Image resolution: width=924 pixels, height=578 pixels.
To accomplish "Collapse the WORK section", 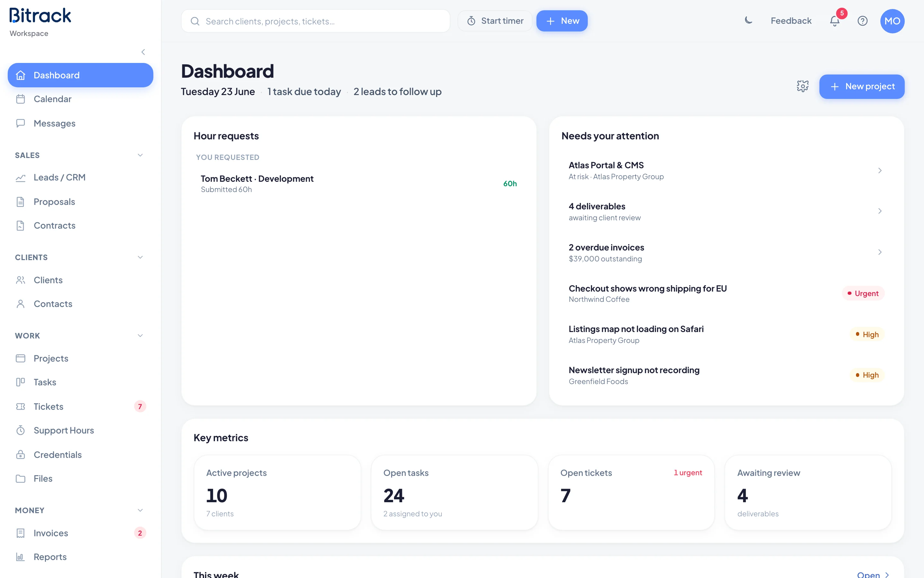I will click(x=140, y=336).
